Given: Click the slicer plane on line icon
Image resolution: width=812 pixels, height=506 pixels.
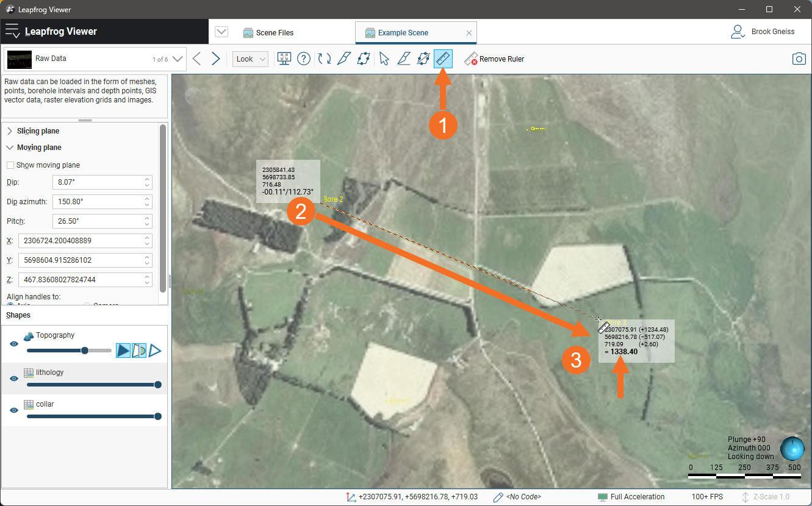Looking at the screenshot, I should coord(403,59).
